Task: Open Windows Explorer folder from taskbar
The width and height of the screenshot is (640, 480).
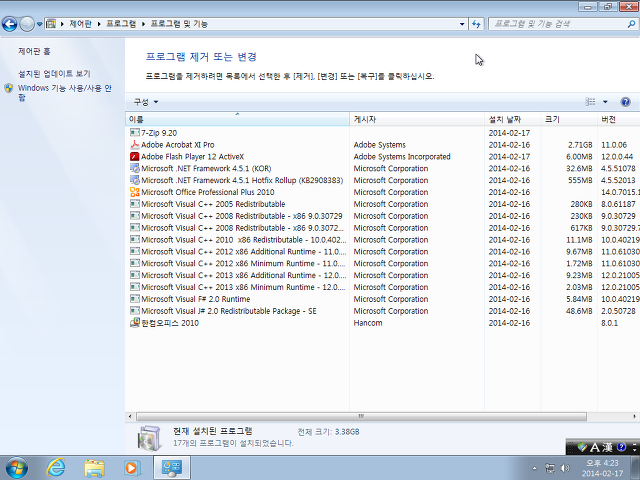Action: pos(94,468)
